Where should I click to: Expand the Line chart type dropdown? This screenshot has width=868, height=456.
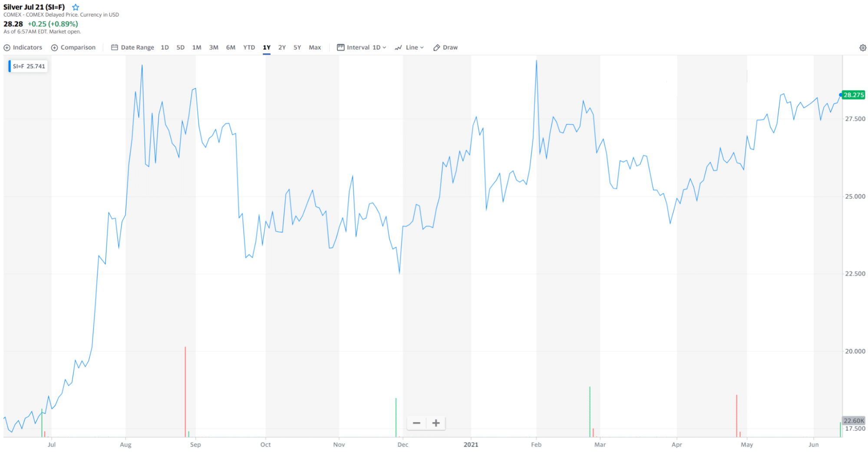tap(409, 47)
